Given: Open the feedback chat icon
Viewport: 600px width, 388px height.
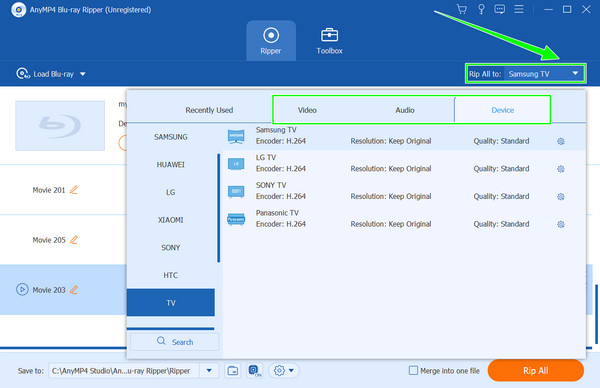Looking at the screenshot, I should pos(499,9).
